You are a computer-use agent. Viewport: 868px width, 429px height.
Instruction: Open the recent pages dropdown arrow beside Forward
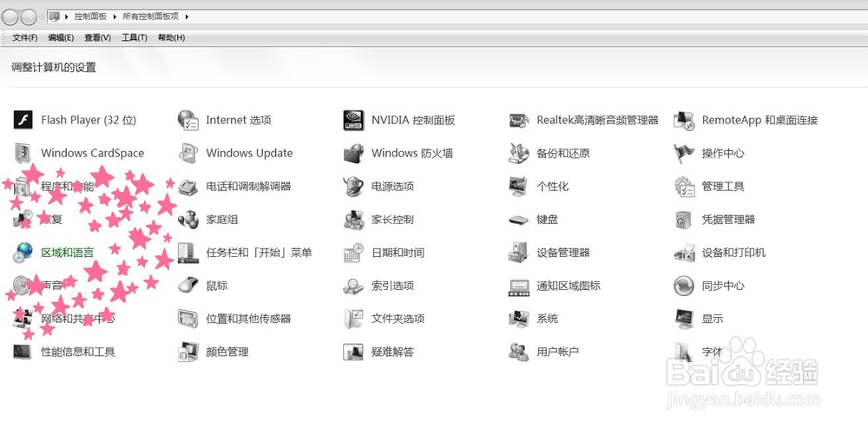pyautogui.click(x=42, y=17)
